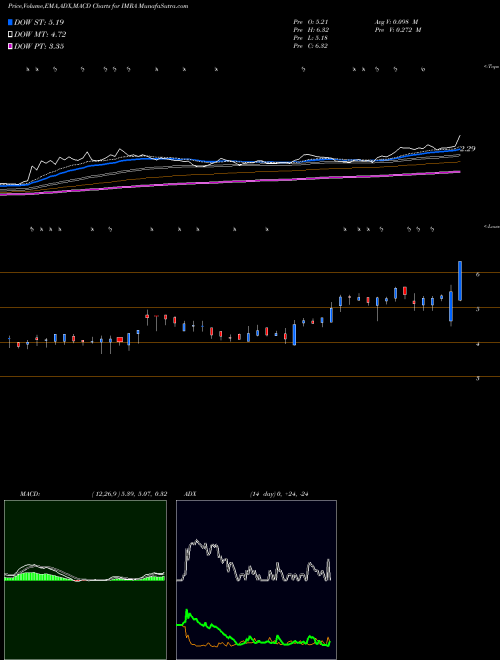
Task: Select the 'DOW MT: 4.72' legend text
Action: coord(40,35)
